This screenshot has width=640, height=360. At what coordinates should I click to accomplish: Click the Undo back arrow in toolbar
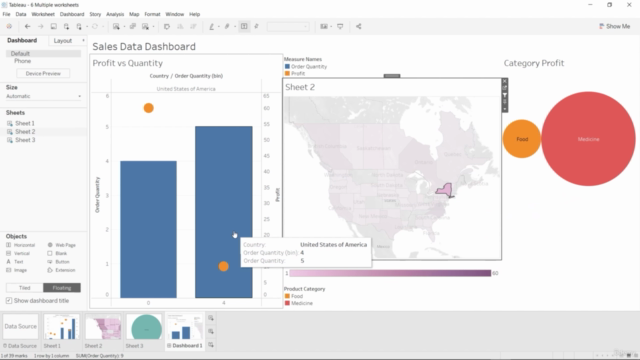(x=27, y=27)
